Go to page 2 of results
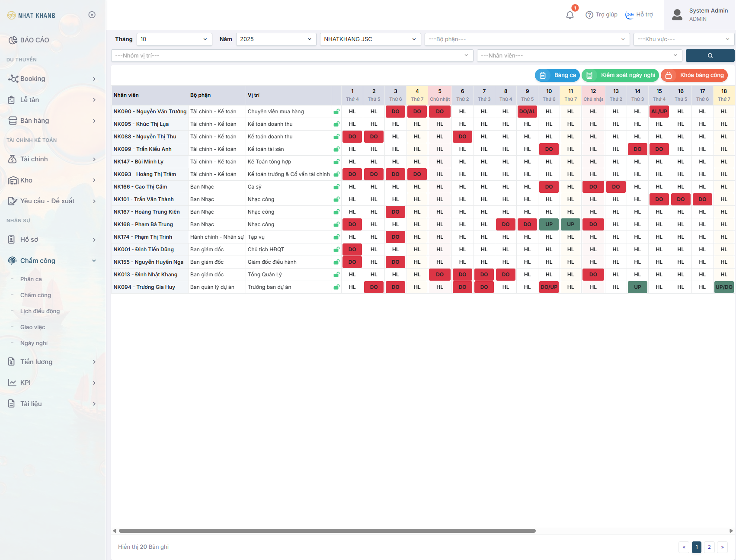 (709, 547)
